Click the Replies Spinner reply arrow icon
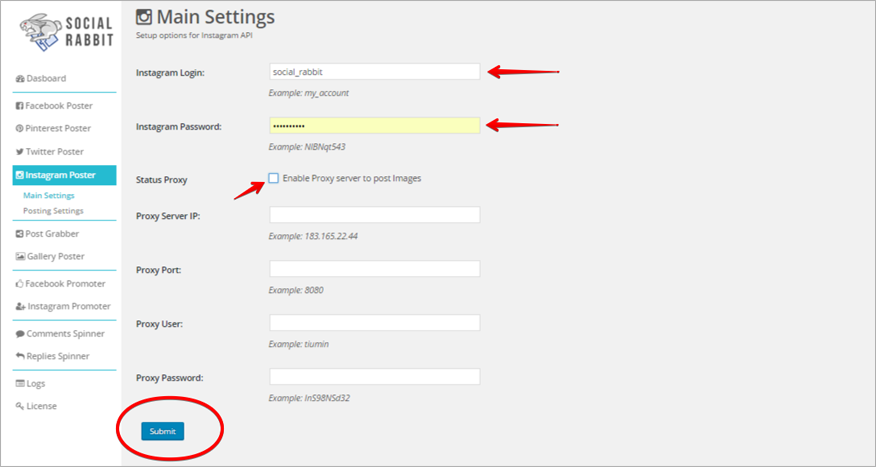The width and height of the screenshot is (876, 467). tap(20, 356)
